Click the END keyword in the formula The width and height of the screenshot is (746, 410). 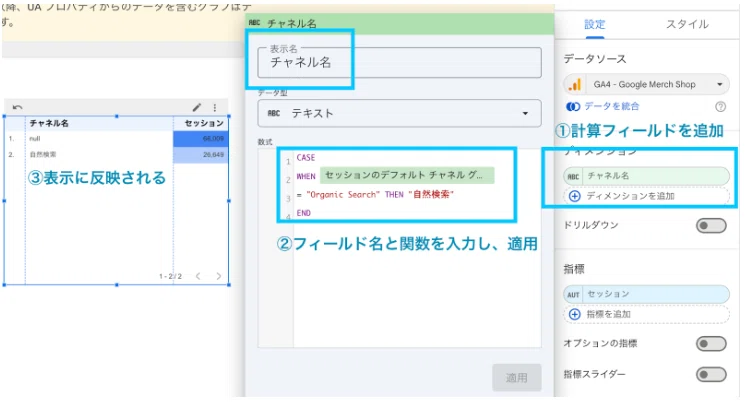pos(304,213)
